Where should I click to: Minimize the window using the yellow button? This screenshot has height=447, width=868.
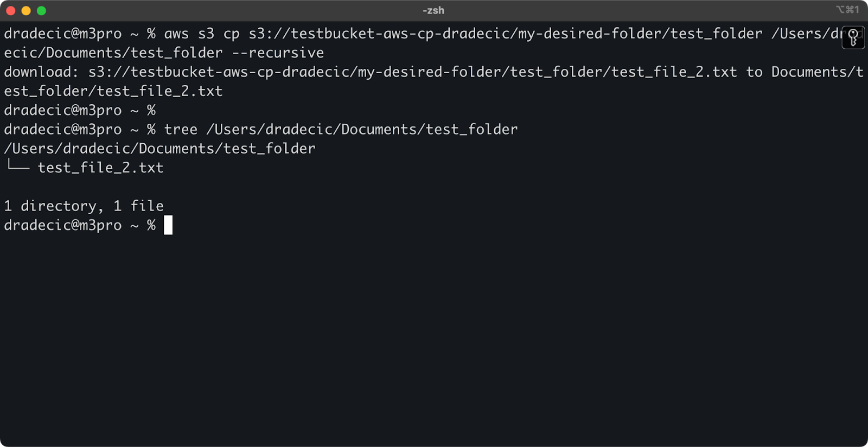coord(26,11)
